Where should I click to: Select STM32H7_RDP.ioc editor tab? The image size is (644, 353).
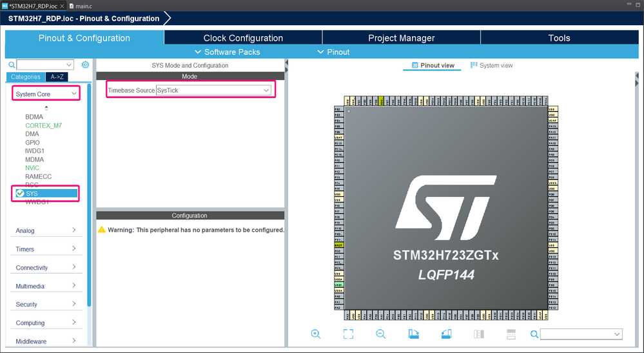pos(32,6)
